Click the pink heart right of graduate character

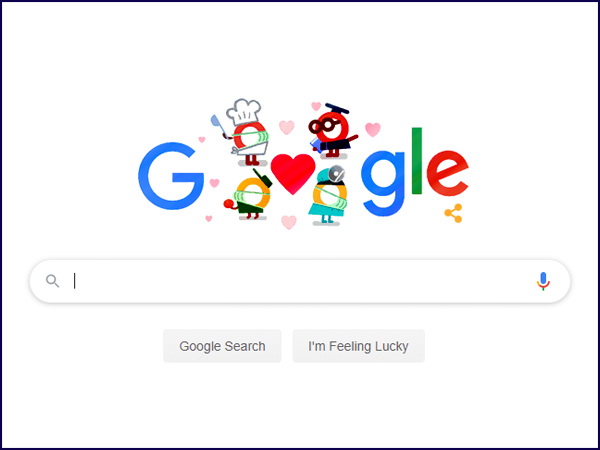click(x=373, y=129)
